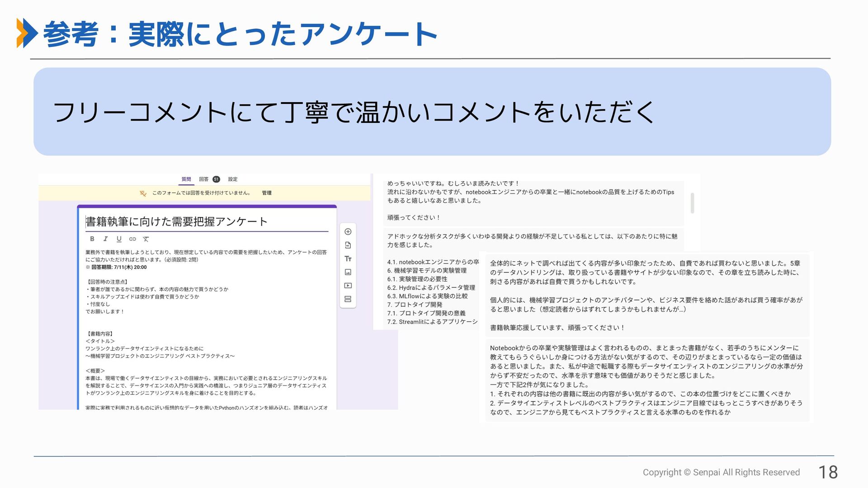Click the form title 書籍執筆に向けた需要把握アンケート
This screenshot has height=488, width=868.
[177, 222]
